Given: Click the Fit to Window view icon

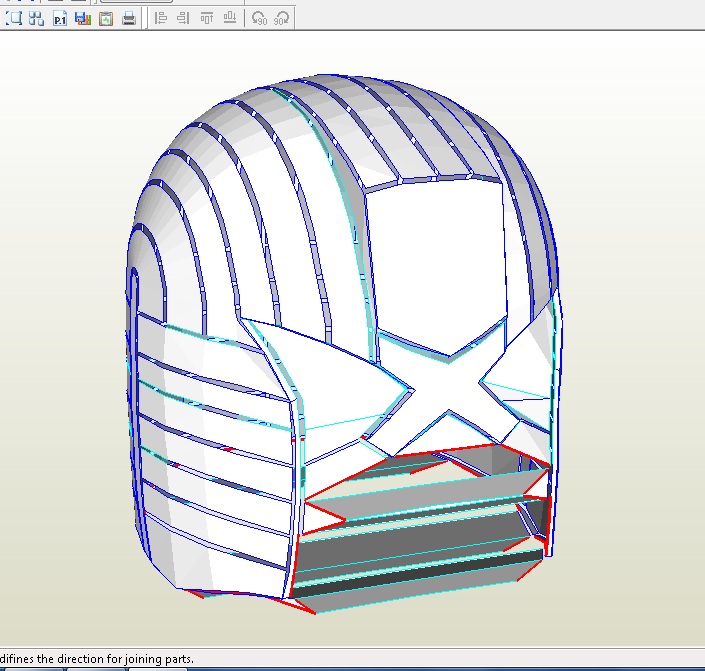Looking at the screenshot, I should pyautogui.click(x=13, y=18).
